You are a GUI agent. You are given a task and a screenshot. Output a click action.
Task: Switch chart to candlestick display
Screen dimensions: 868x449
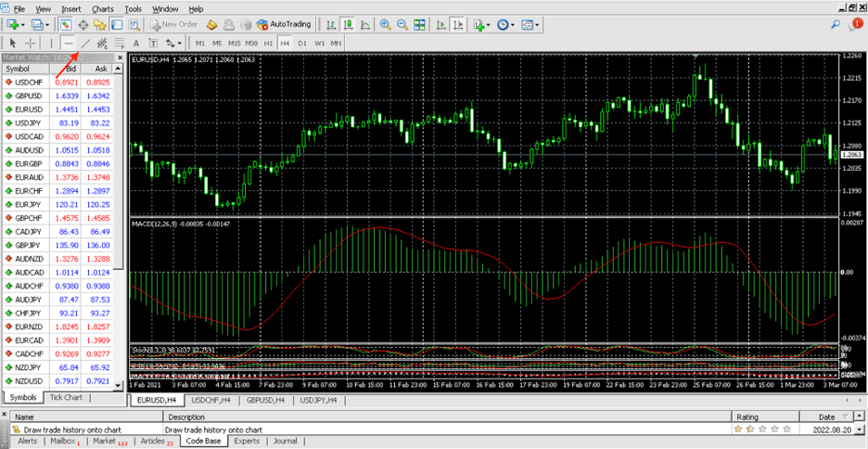(x=346, y=24)
